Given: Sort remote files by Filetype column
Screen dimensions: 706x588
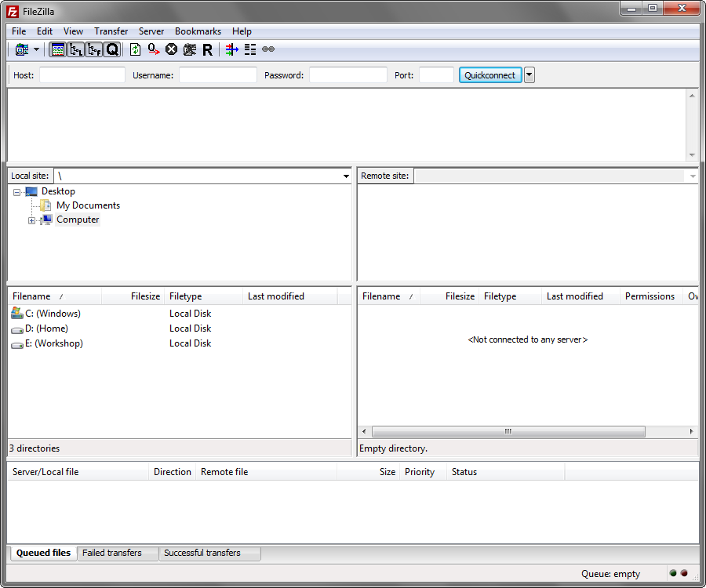Looking at the screenshot, I should point(510,296).
